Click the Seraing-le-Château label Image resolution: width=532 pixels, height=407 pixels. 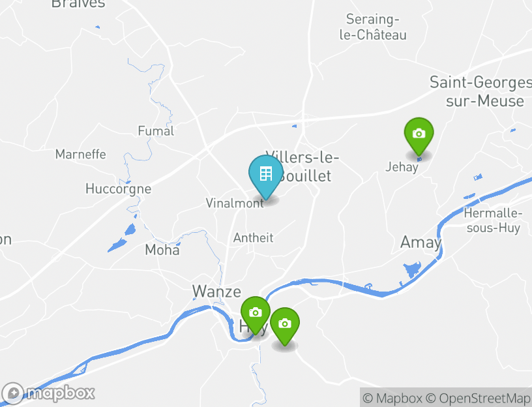coord(373,27)
